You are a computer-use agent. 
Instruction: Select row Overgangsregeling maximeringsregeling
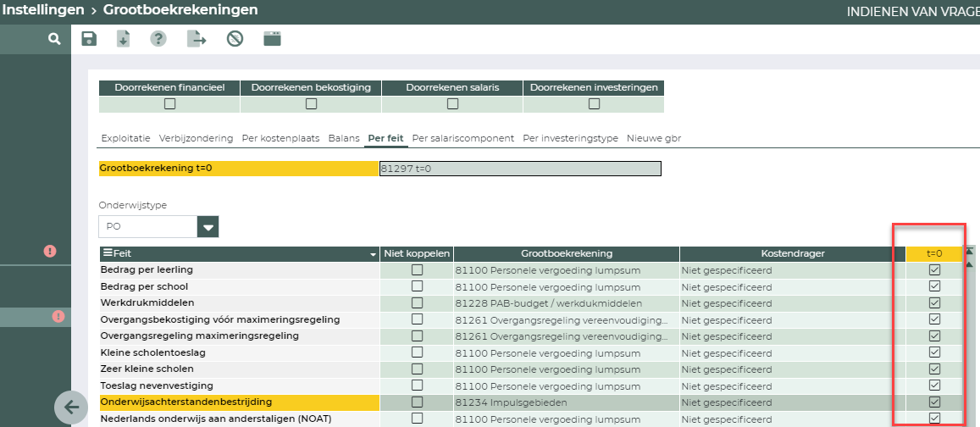[240, 335]
